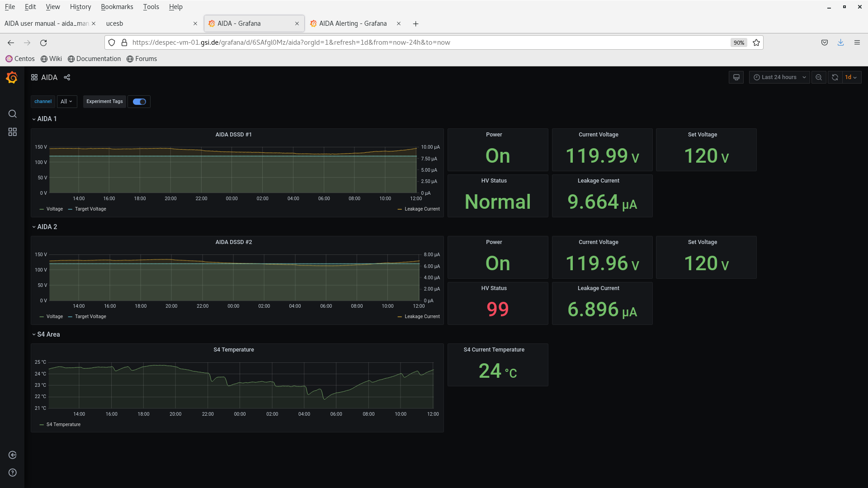Image resolution: width=868 pixels, height=488 pixels.
Task: Zoom out time range with magnifier icon
Action: coord(819,77)
